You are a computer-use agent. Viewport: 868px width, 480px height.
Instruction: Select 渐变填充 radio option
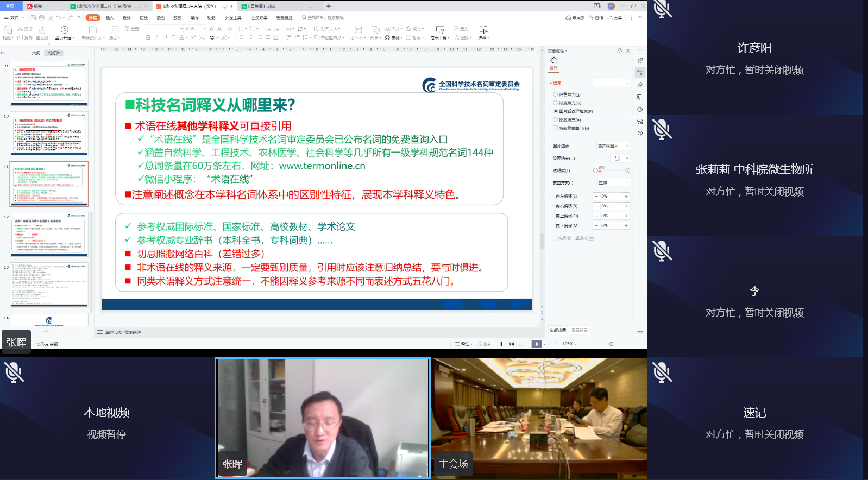tap(555, 103)
